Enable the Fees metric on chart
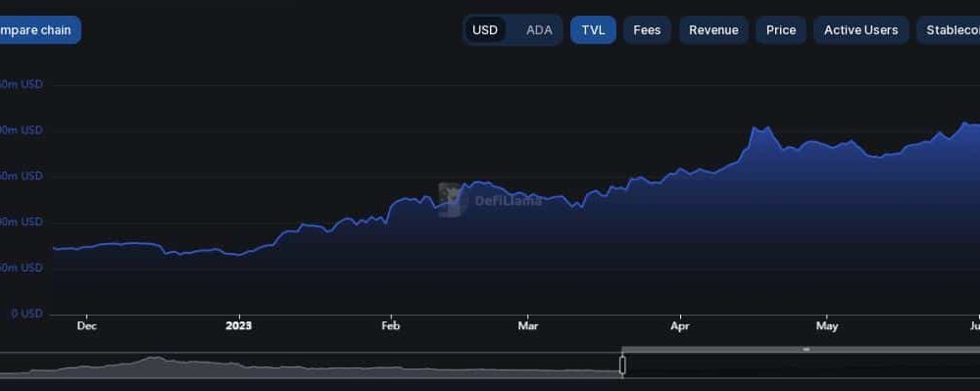This screenshot has width=980, height=391. pyautogui.click(x=647, y=30)
